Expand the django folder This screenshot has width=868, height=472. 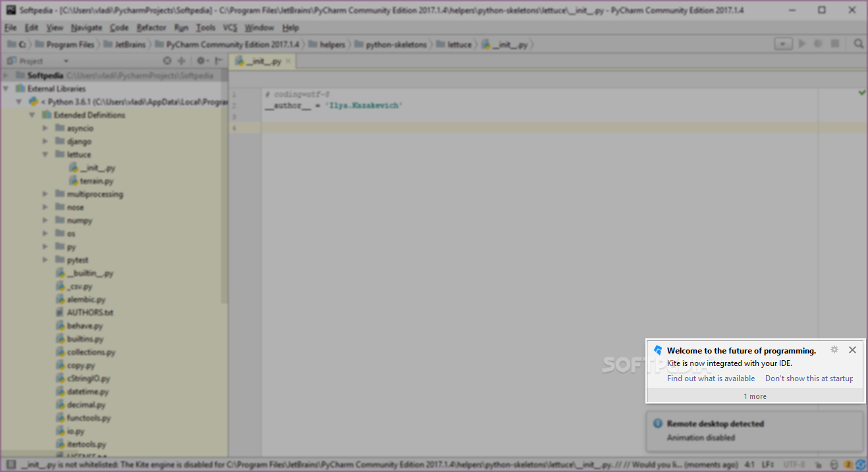point(45,142)
